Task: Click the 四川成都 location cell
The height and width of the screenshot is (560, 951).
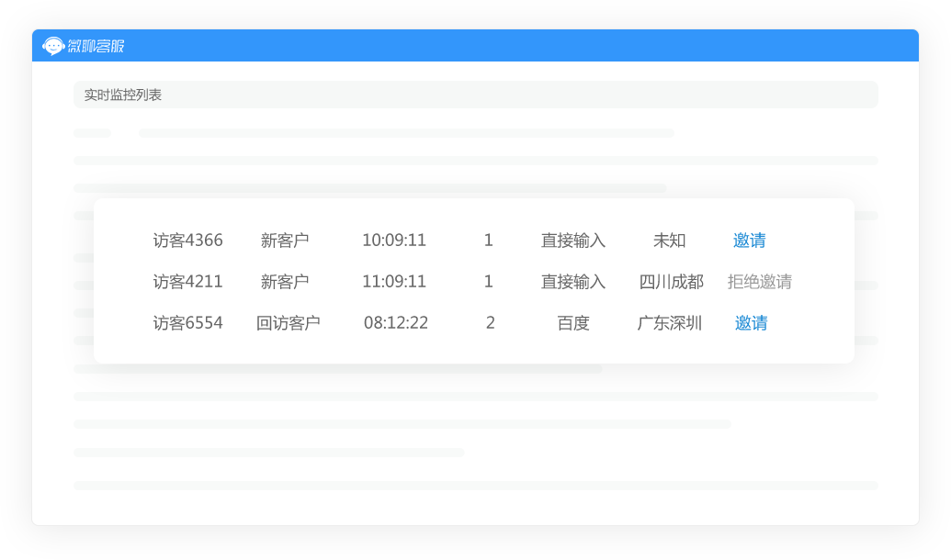Action: (671, 282)
